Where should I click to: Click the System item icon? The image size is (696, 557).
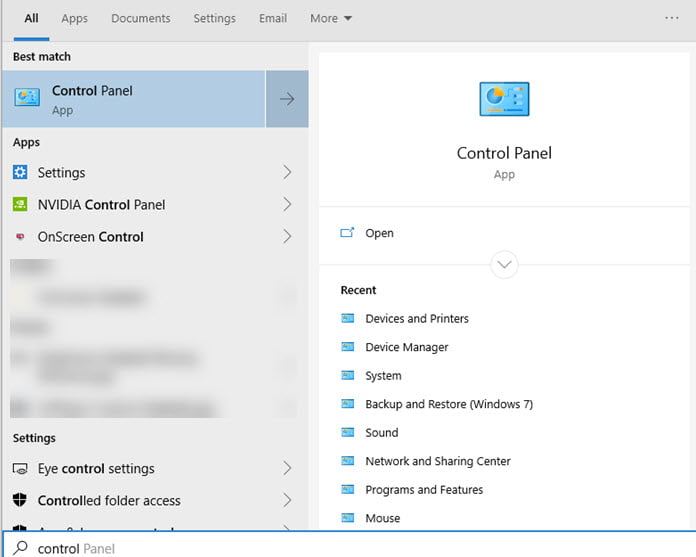(x=348, y=375)
